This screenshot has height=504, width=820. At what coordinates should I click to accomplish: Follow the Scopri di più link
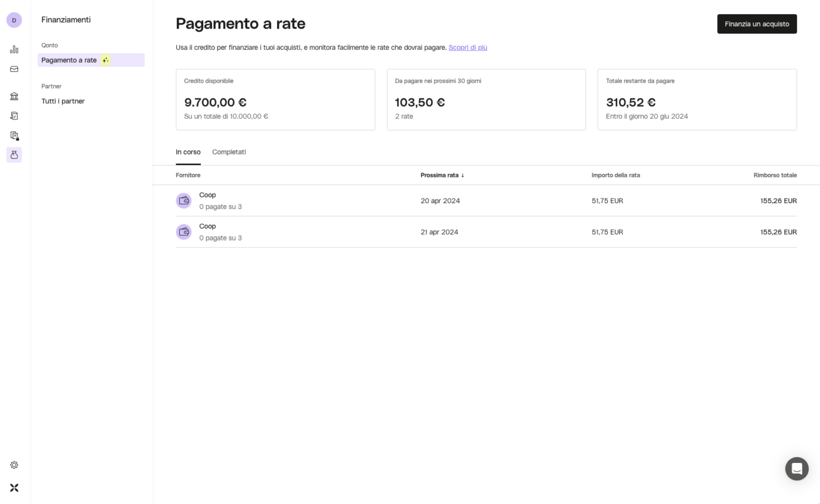point(467,47)
